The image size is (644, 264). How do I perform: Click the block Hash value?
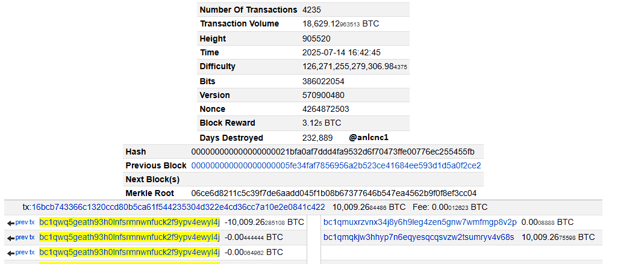tap(333, 152)
